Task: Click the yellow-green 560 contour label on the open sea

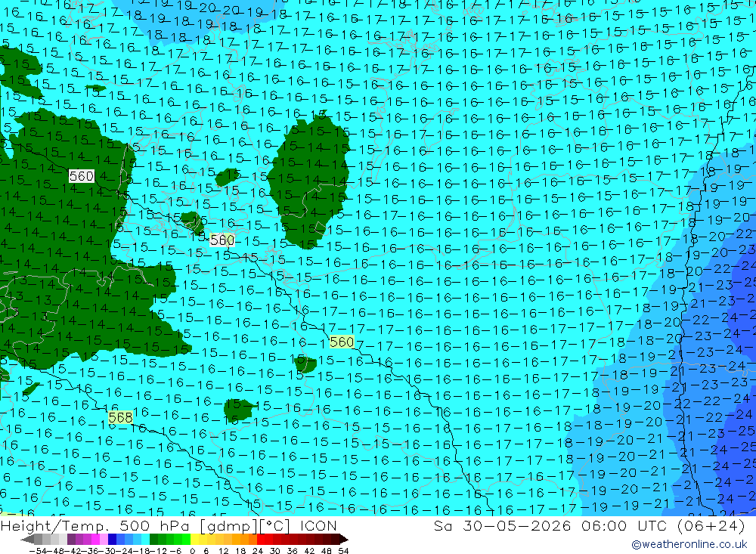Action: tap(342, 342)
